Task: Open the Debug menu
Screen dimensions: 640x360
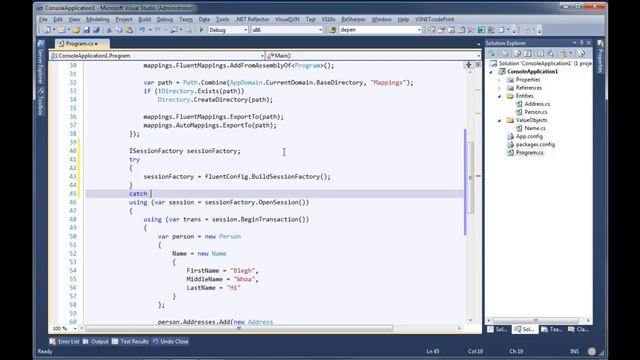Action: click(164, 19)
